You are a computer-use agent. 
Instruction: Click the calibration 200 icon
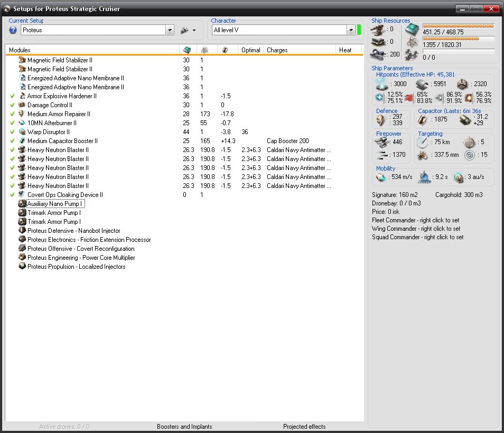[378, 54]
